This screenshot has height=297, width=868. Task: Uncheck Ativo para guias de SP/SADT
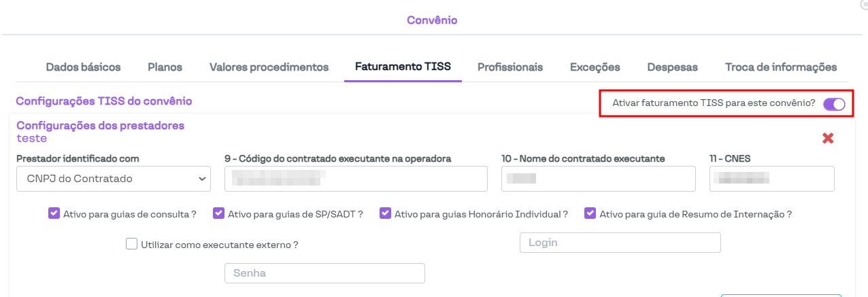point(219,213)
